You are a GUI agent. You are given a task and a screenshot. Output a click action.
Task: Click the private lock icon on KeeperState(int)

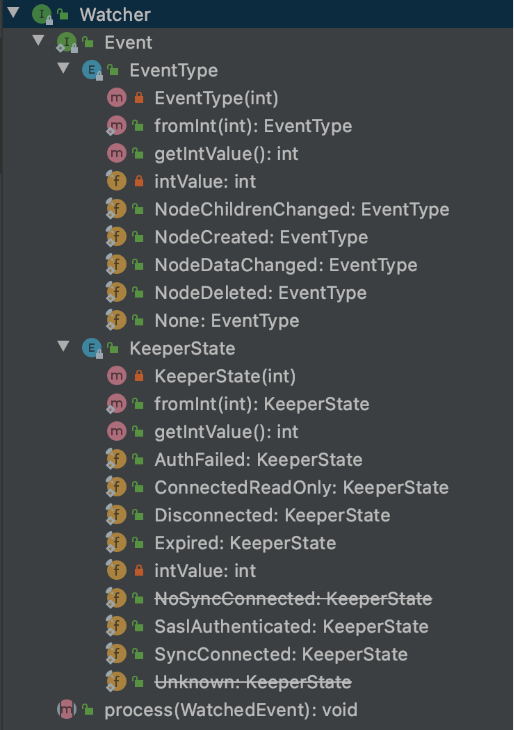click(139, 376)
